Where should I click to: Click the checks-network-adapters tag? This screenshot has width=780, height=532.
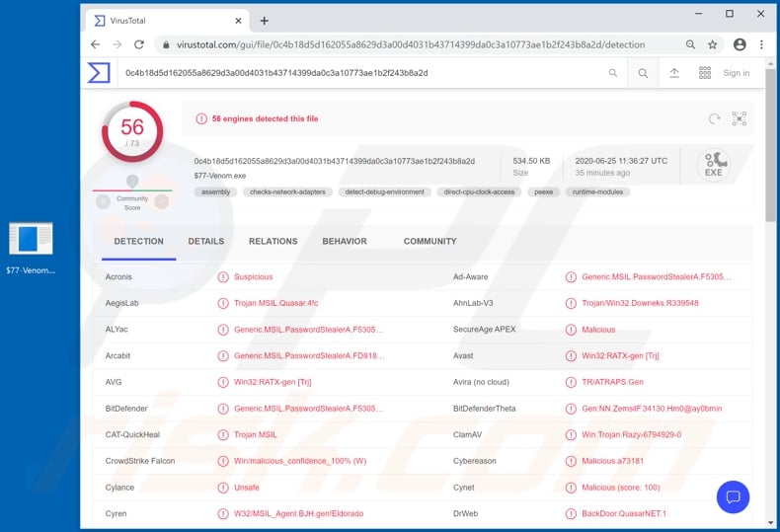[x=287, y=191]
